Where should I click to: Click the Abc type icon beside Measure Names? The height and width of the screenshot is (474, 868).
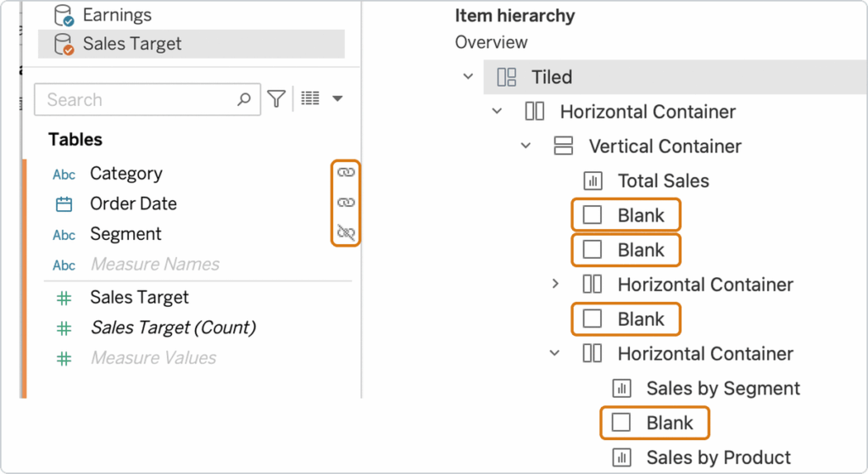point(64,265)
